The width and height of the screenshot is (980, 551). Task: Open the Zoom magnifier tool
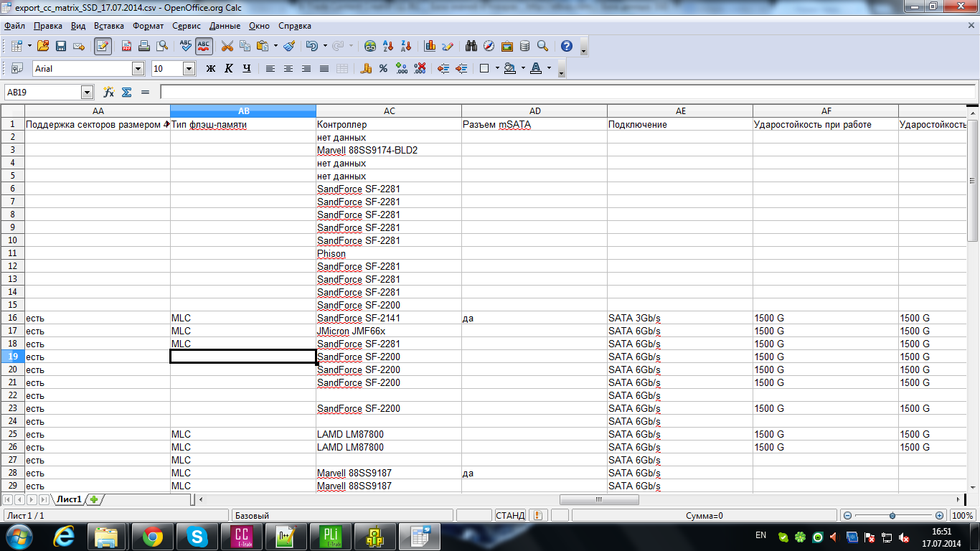click(542, 46)
